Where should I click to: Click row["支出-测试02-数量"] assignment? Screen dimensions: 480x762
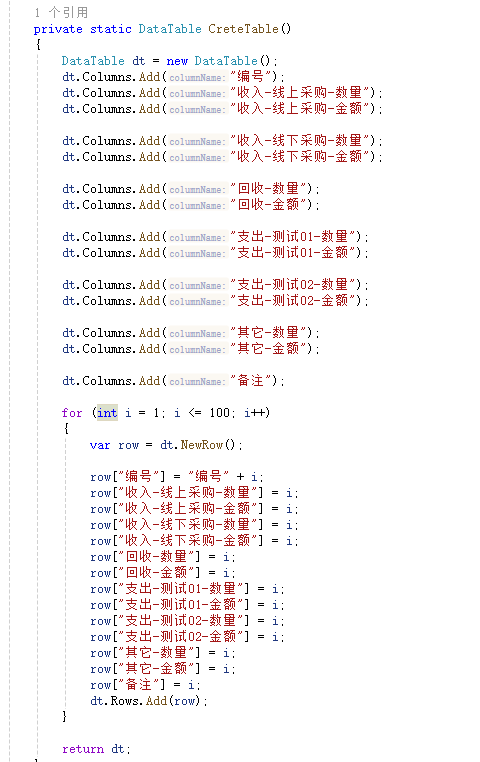(x=187, y=622)
